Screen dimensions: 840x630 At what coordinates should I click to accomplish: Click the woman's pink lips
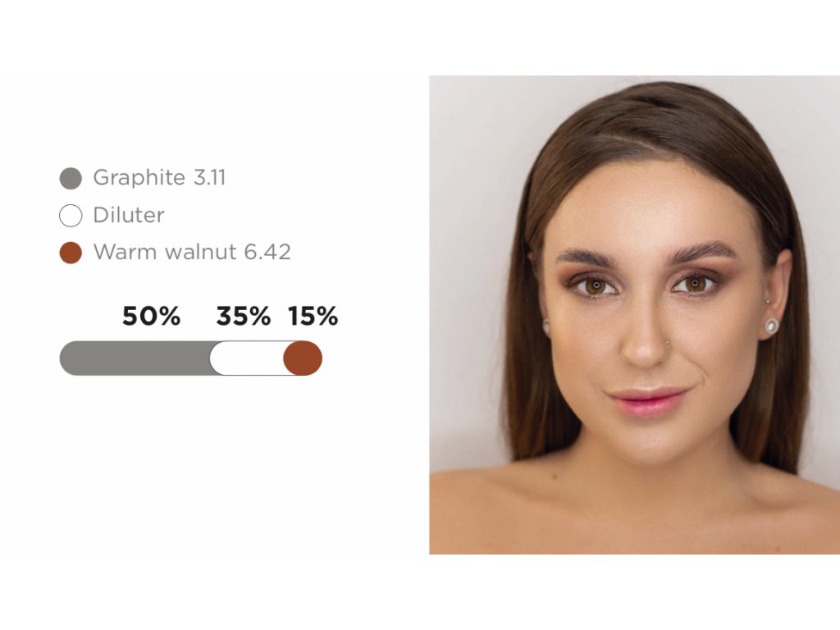click(x=647, y=400)
